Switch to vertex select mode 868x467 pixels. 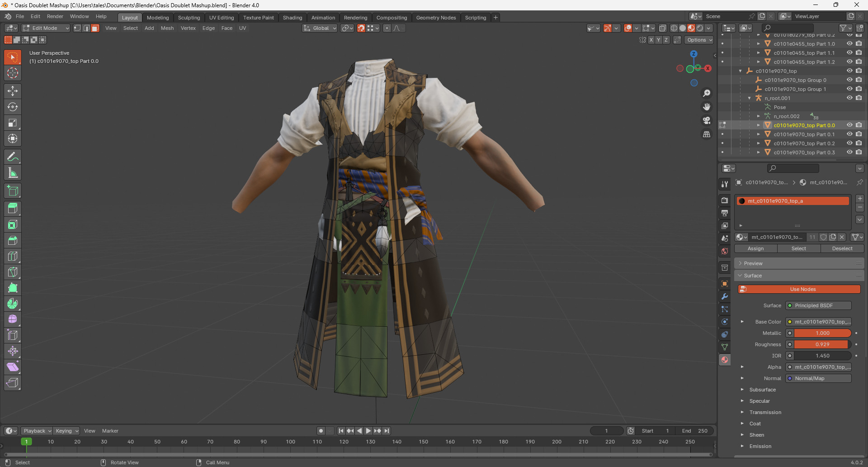[x=77, y=28]
